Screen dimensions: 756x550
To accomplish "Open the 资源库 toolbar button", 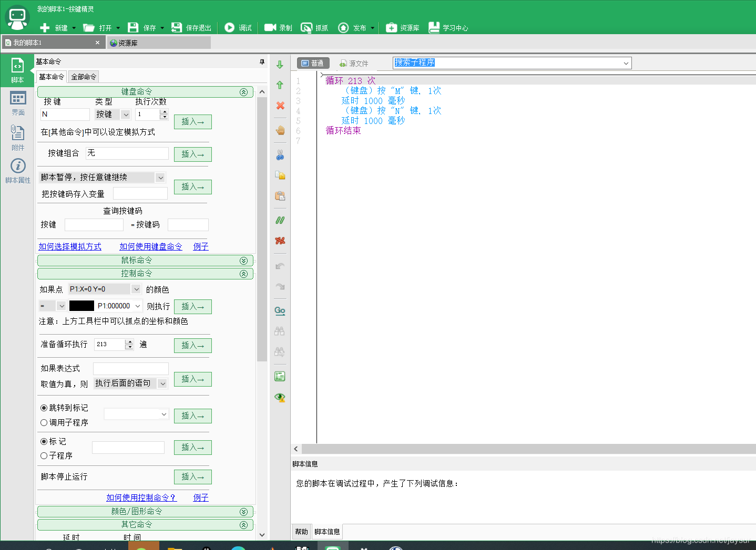I will [403, 28].
